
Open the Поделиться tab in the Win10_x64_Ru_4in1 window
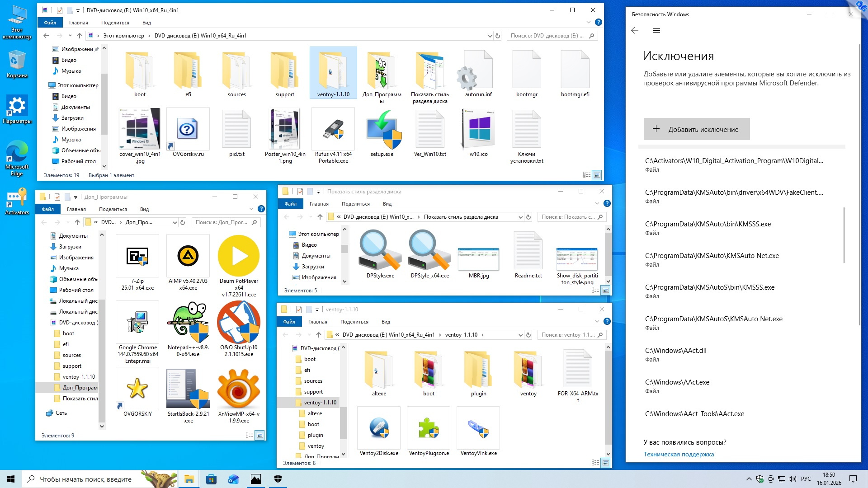tap(115, 23)
